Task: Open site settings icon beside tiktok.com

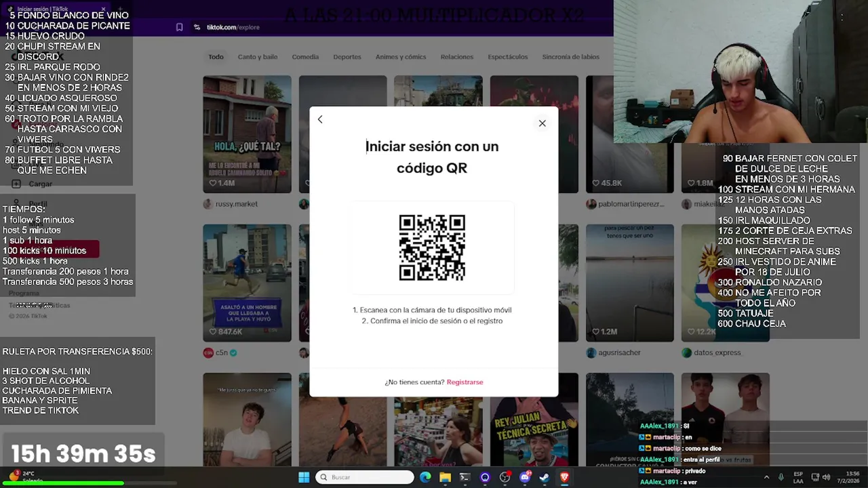Action: click(197, 27)
